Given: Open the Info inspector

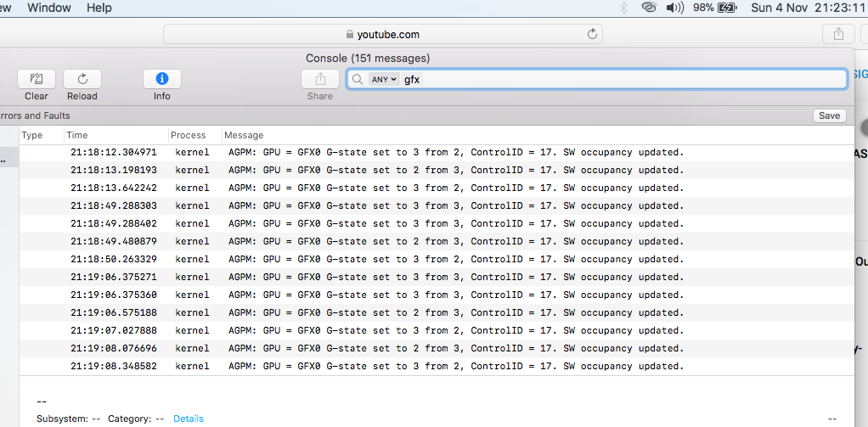Looking at the screenshot, I should tap(161, 79).
